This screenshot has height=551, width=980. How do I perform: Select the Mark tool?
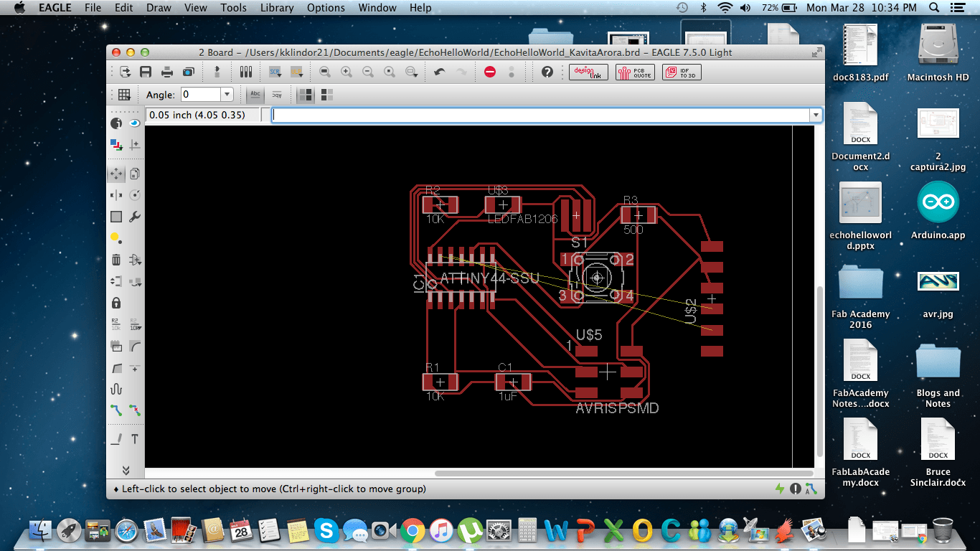coord(134,145)
